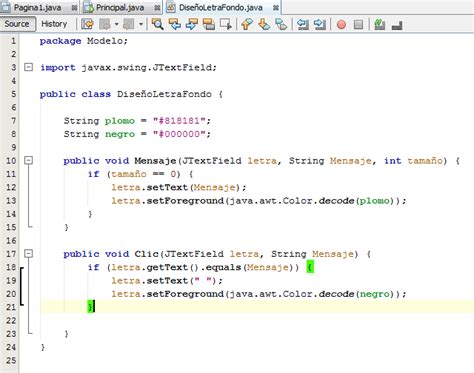
Task: Collapse the Mensaje method fold on line 10
Action: tap(29, 160)
